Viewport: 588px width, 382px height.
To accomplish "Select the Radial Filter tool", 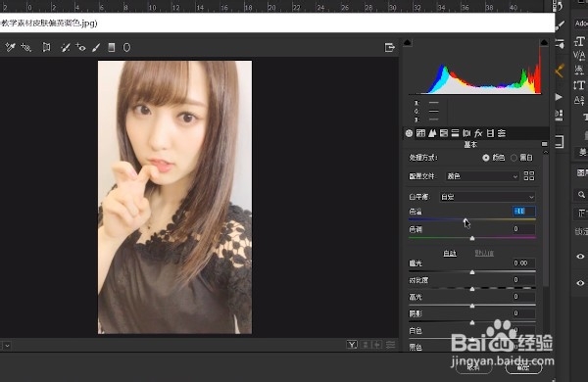I will point(126,47).
